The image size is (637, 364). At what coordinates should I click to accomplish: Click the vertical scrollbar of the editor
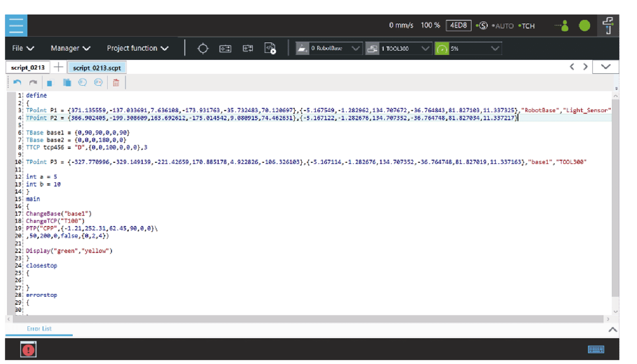tap(615, 197)
